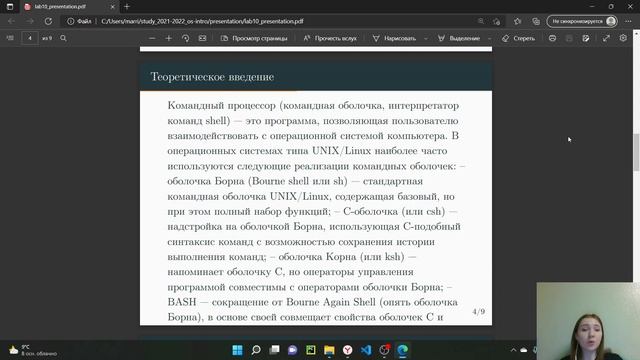Open OneDrive cloud tray icon
Screen dimensions: 640x360
pos(524,350)
